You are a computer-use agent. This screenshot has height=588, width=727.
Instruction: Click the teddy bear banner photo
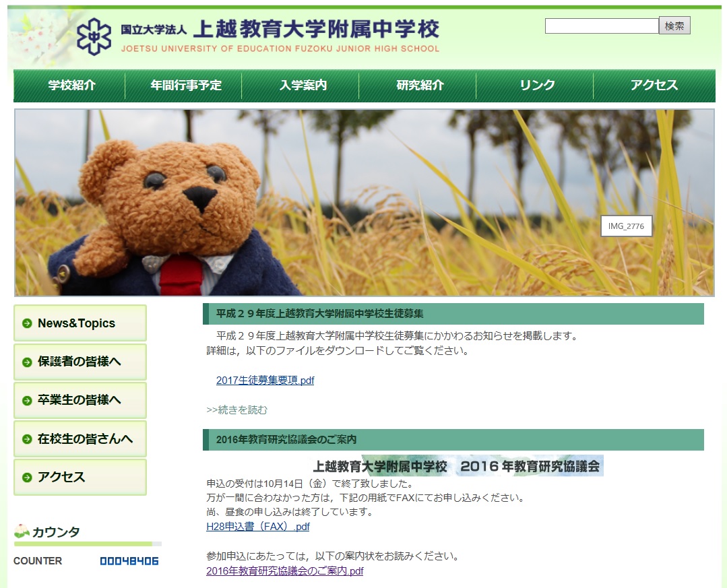click(365, 203)
